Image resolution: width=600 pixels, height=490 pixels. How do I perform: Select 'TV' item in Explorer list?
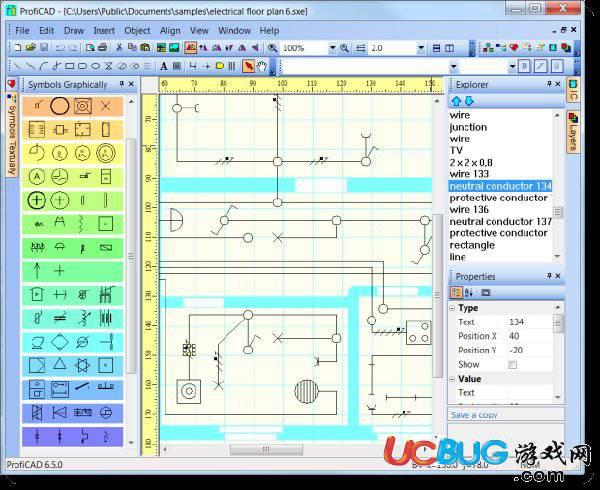tap(456, 150)
